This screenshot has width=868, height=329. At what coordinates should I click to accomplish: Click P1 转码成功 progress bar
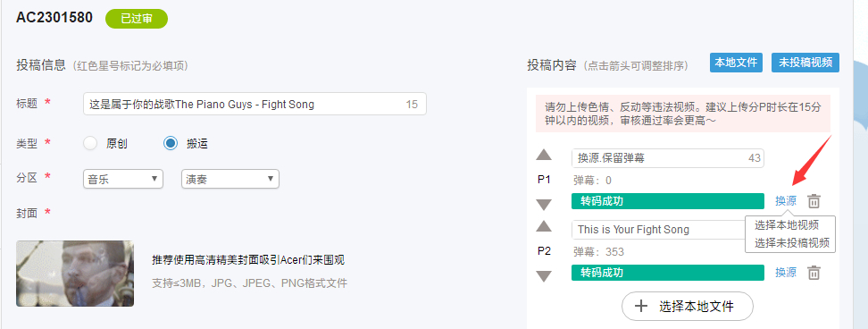pos(668,201)
